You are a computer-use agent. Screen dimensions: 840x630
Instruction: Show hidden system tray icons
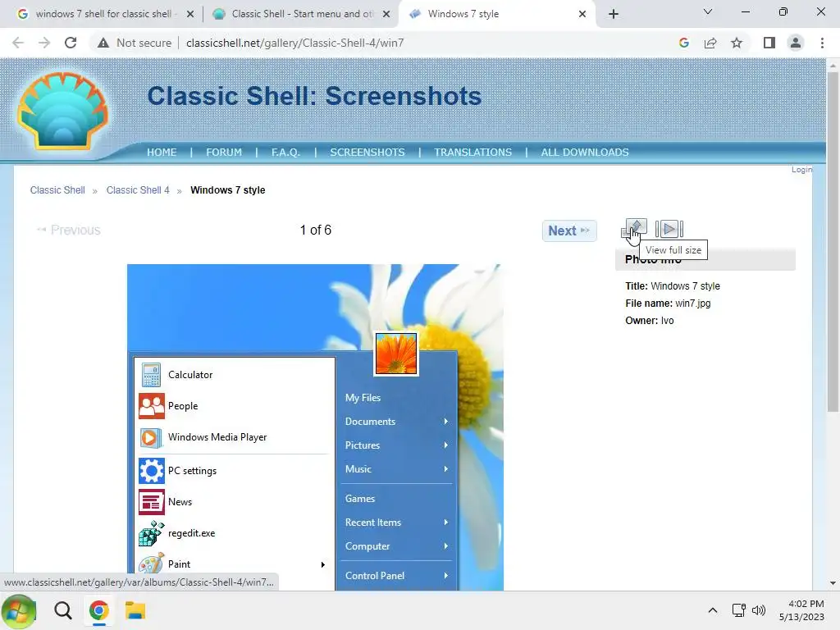coord(713,610)
